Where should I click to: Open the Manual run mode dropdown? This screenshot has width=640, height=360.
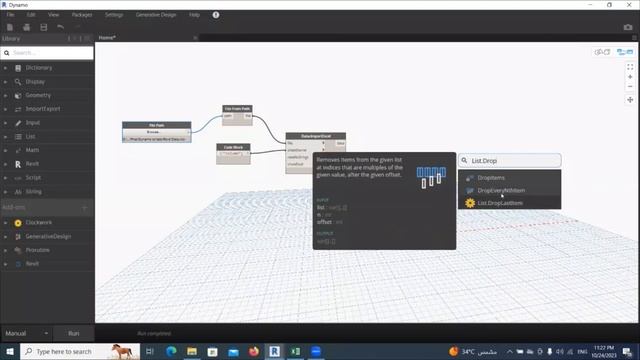(27, 333)
